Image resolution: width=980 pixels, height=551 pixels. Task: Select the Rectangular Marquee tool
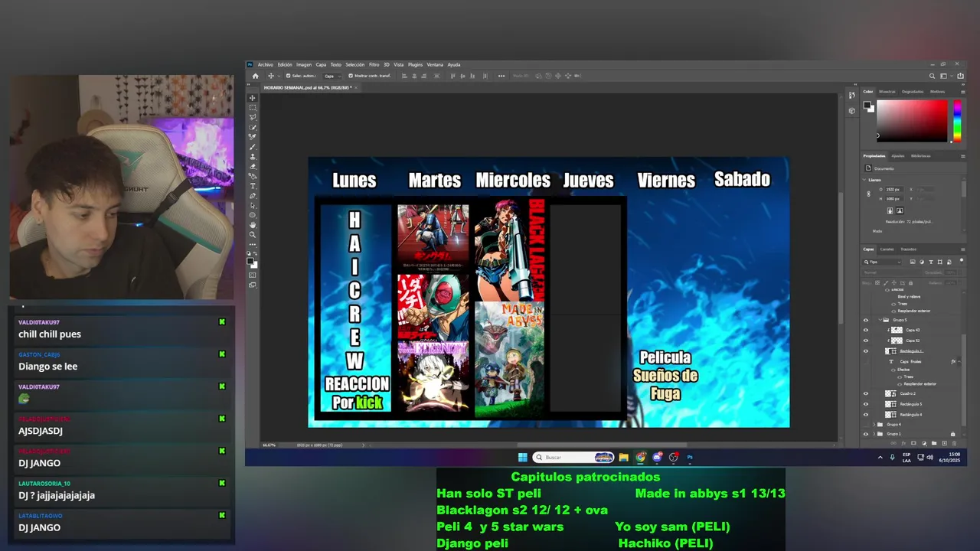pos(253,108)
